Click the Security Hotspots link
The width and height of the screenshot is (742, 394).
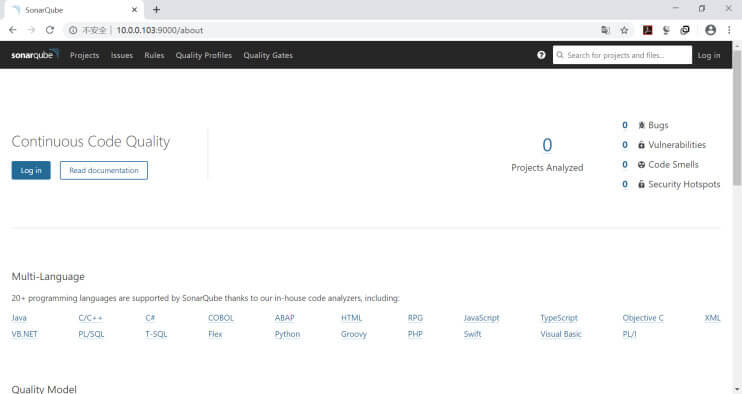[684, 184]
